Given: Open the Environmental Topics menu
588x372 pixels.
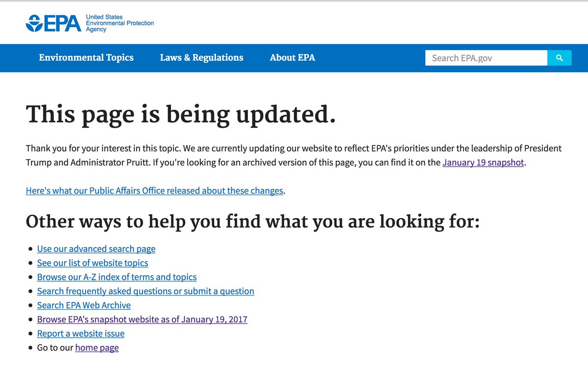Looking at the screenshot, I should click(x=86, y=57).
